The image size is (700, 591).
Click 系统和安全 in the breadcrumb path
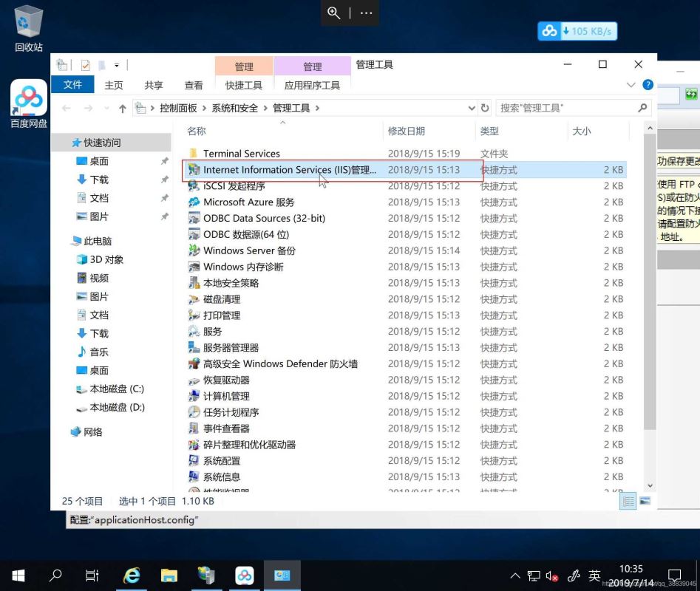point(234,108)
